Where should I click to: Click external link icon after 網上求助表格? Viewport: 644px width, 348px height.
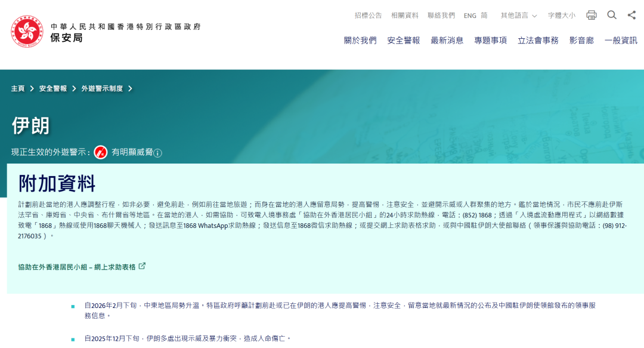(x=142, y=266)
